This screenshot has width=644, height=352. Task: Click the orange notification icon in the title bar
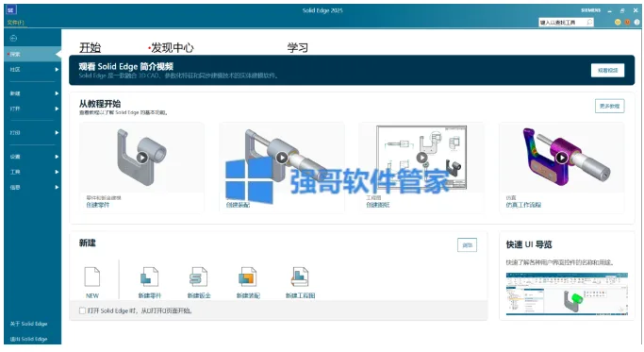pos(627,23)
